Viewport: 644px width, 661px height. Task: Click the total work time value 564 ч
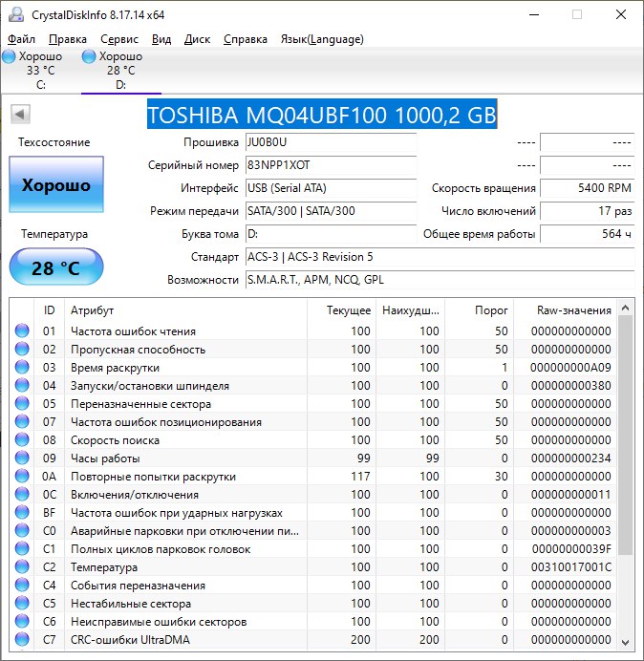(587, 233)
